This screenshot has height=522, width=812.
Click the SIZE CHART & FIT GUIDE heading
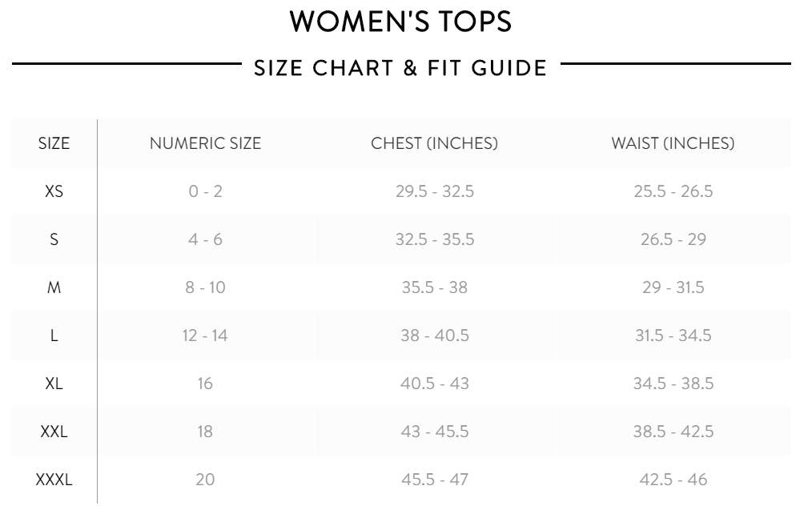[400, 68]
